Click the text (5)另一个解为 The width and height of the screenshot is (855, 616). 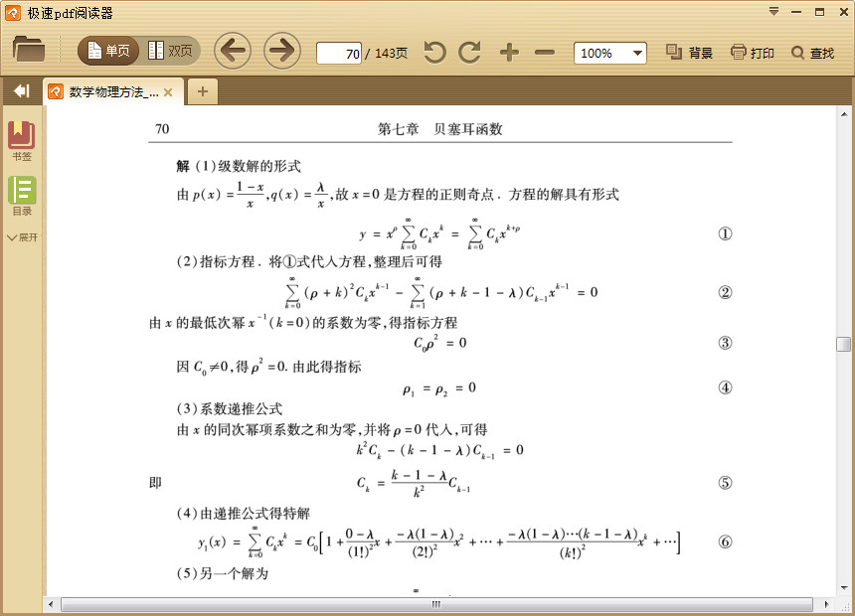pos(223,573)
